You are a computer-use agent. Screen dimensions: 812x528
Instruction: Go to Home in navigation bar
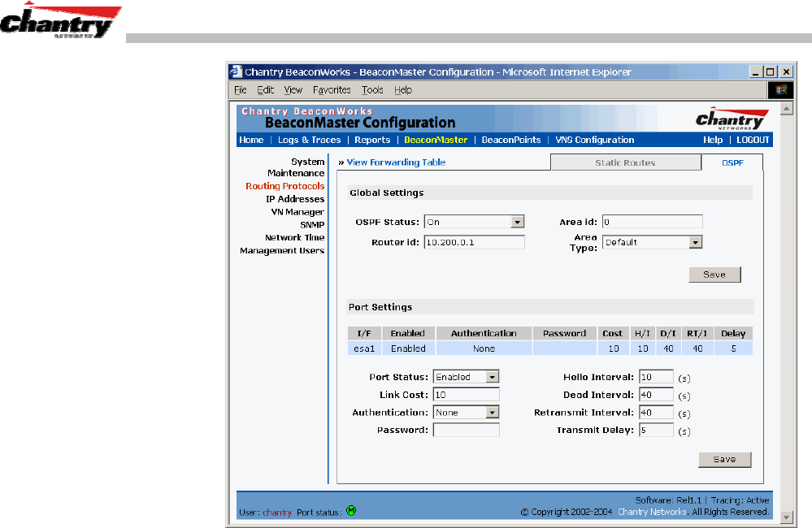[x=251, y=140]
